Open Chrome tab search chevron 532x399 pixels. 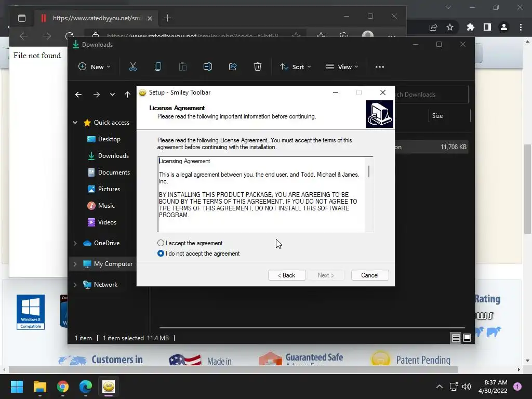(x=448, y=7)
